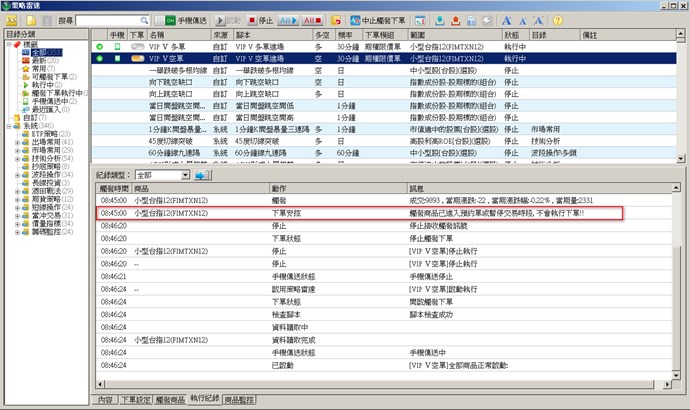Toggle the 下單 switch for VIP V 多單
690x410 pixels.
pos(137,47)
